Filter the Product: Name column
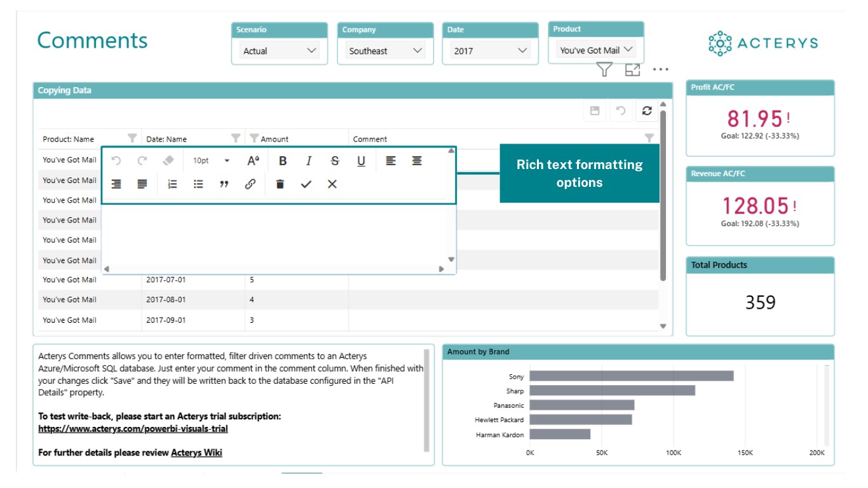The height and width of the screenshot is (488, 868). click(132, 138)
